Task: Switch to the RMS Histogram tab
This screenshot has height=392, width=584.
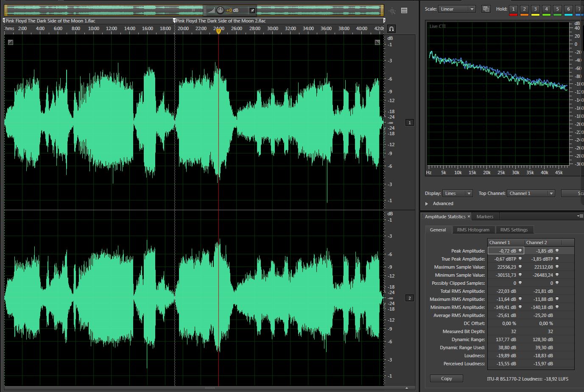Action: [473, 230]
